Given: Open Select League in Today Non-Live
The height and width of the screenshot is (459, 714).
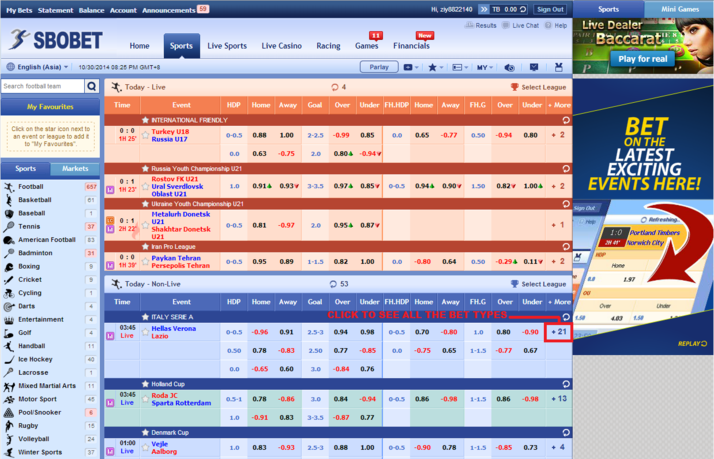Looking at the screenshot, I should (x=538, y=284).
